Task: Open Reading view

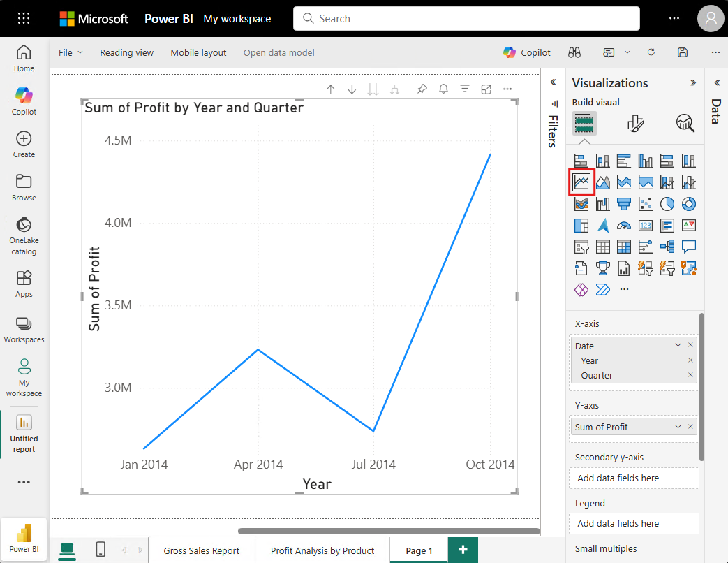Action: click(x=126, y=52)
